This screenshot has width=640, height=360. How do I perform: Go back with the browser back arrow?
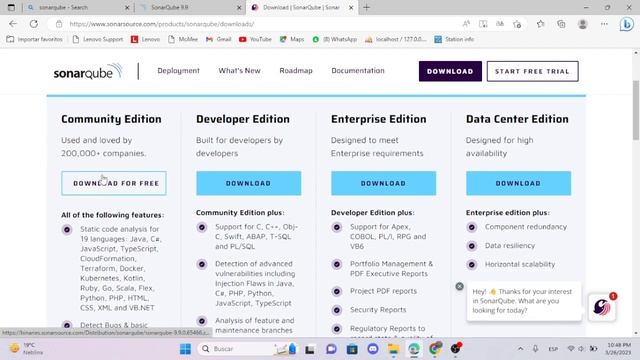pos(13,24)
